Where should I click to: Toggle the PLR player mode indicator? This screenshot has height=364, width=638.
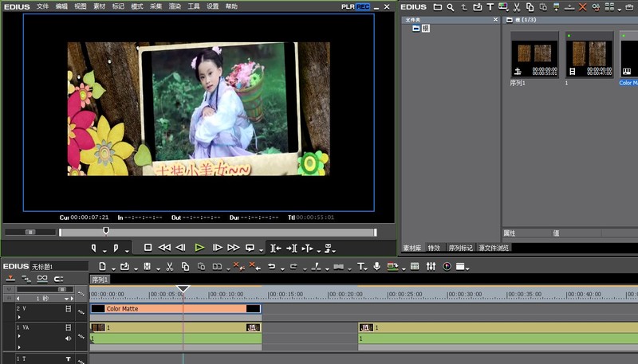347,6
